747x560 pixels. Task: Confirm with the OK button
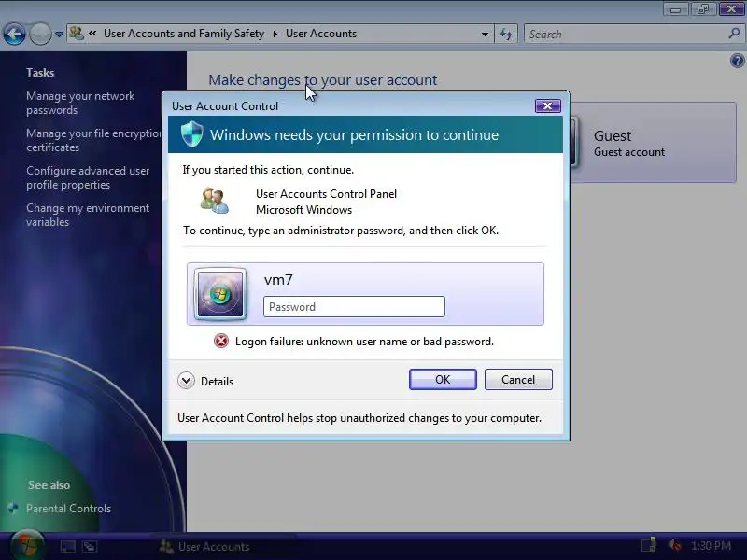[443, 380]
